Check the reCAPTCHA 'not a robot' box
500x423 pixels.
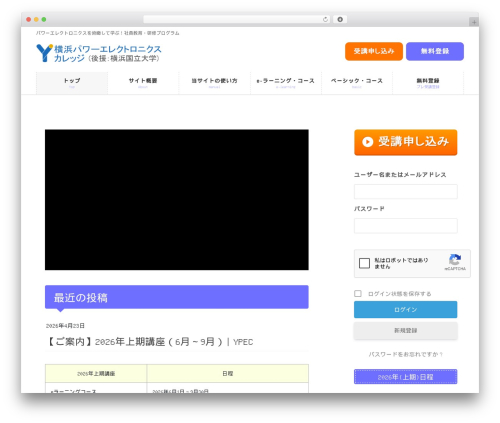(x=364, y=263)
